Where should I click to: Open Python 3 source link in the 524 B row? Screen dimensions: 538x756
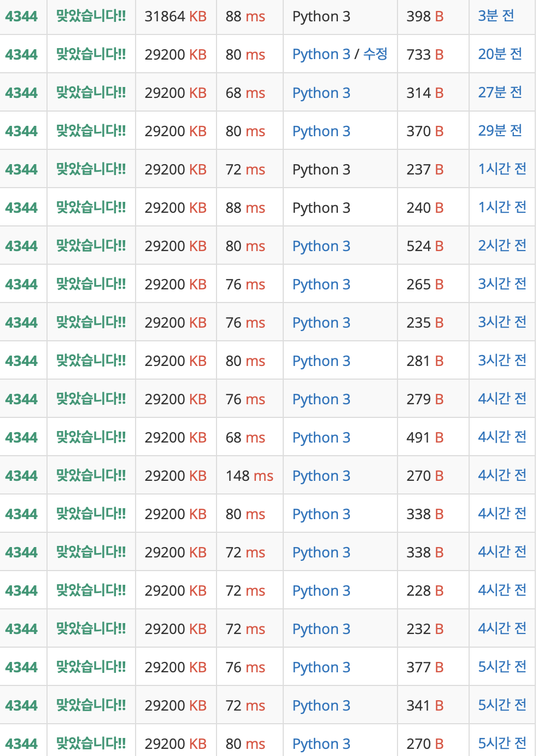(321, 246)
